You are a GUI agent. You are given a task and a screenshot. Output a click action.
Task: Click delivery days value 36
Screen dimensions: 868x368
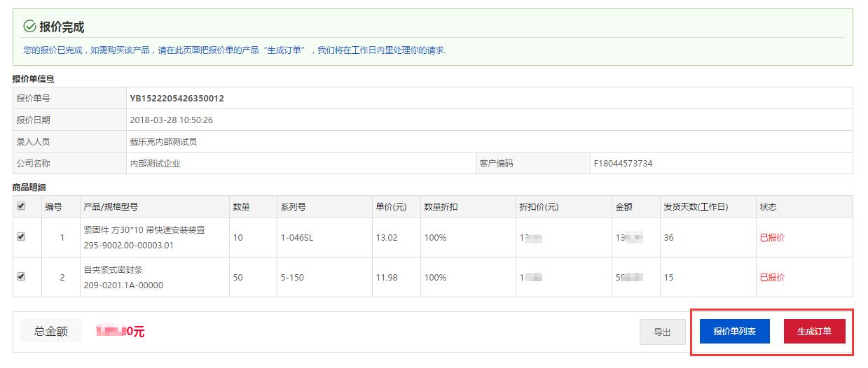[x=668, y=238]
